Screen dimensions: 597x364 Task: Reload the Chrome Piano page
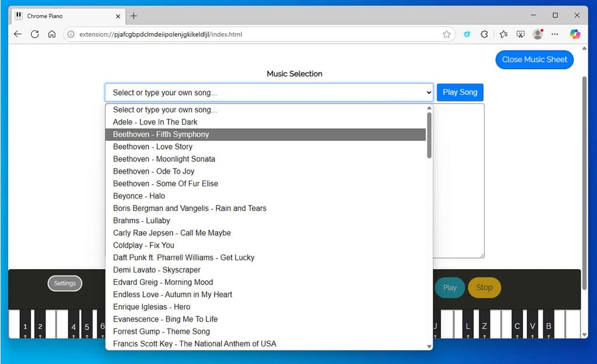[34, 34]
